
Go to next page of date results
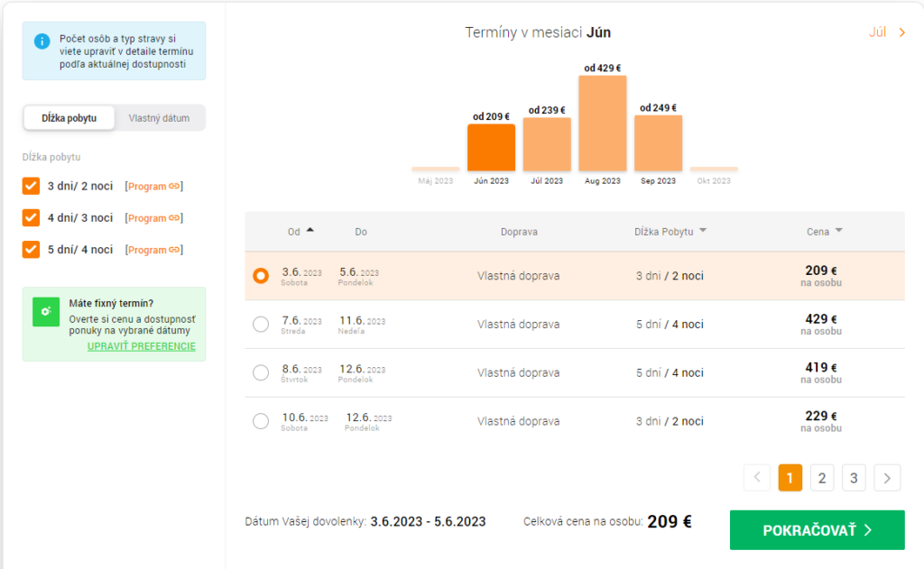click(887, 478)
